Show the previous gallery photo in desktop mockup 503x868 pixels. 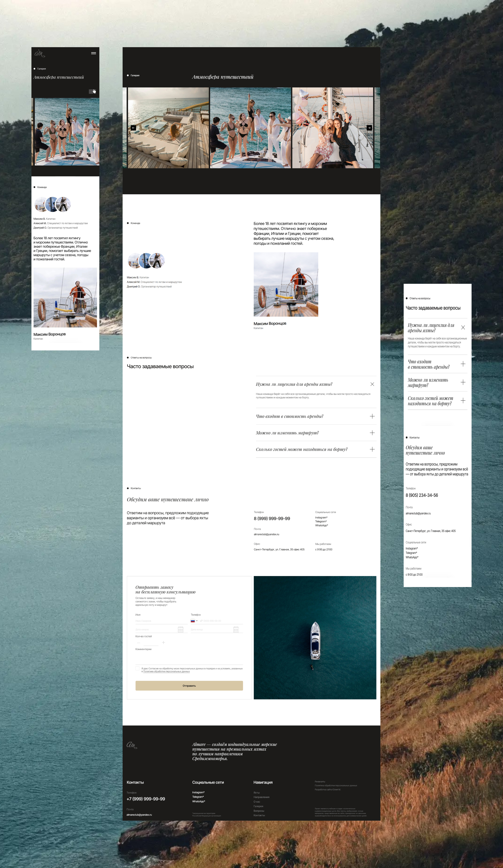point(133,128)
